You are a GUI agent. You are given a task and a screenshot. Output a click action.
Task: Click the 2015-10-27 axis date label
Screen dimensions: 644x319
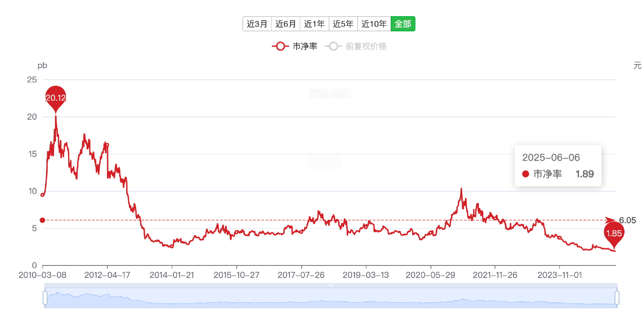(236, 275)
